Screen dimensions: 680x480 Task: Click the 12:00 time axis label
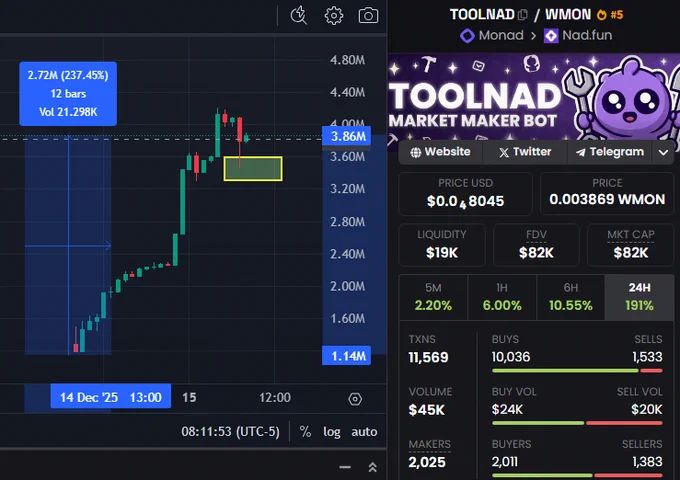click(x=275, y=398)
